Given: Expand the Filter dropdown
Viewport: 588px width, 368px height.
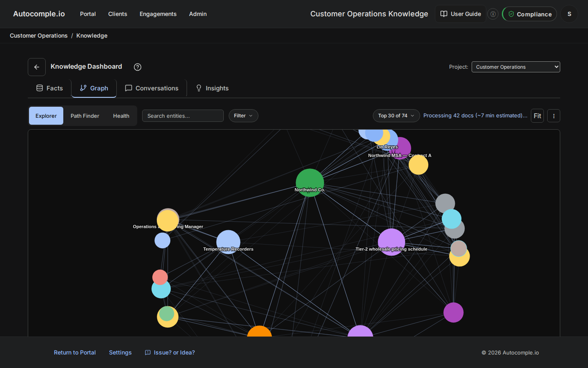Looking at the screenshot, I should (243, 116).
